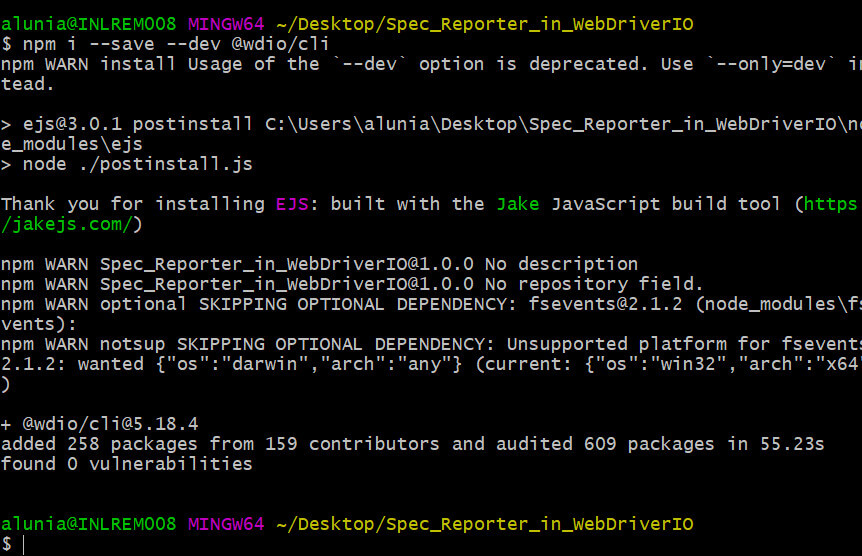
Task: Click 'MINGW64' in the top prompt line
Action: [x=226, y=24]
